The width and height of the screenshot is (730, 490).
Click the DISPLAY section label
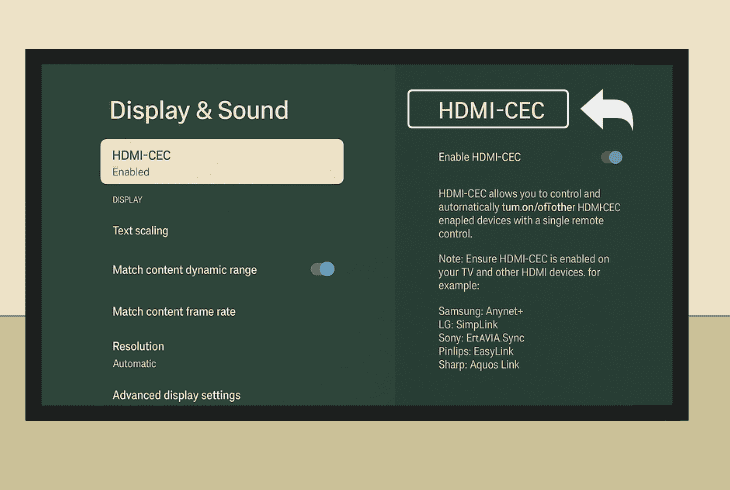127,200
